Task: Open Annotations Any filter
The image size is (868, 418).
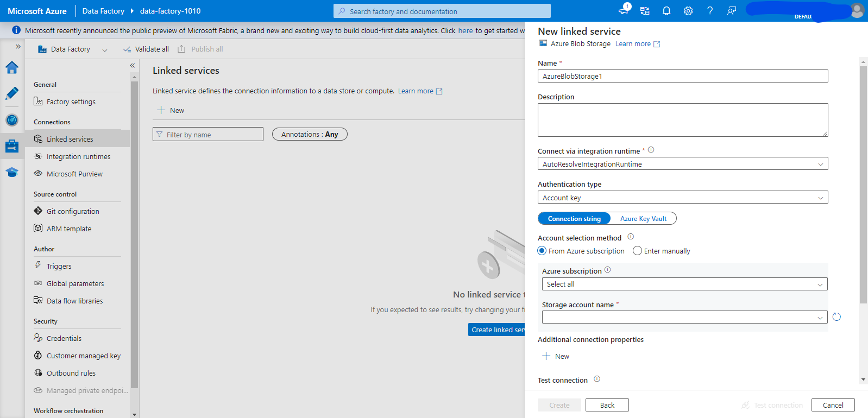Action: point(310,134)
